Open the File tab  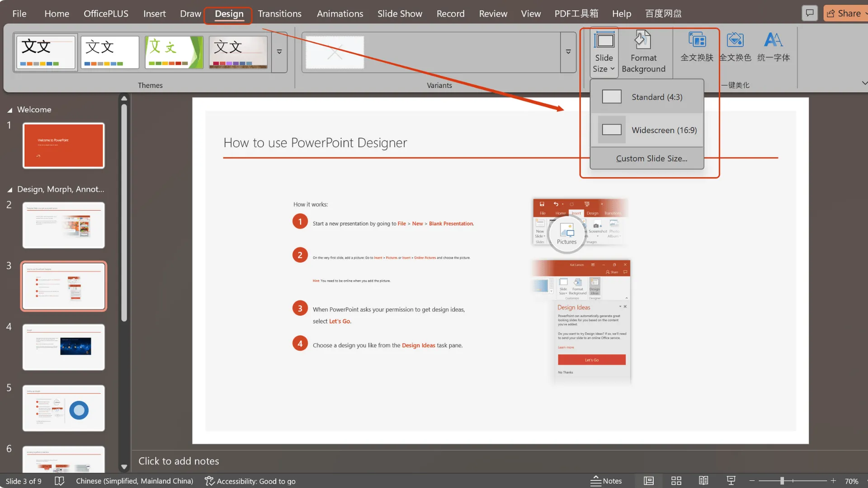[19, 14]
